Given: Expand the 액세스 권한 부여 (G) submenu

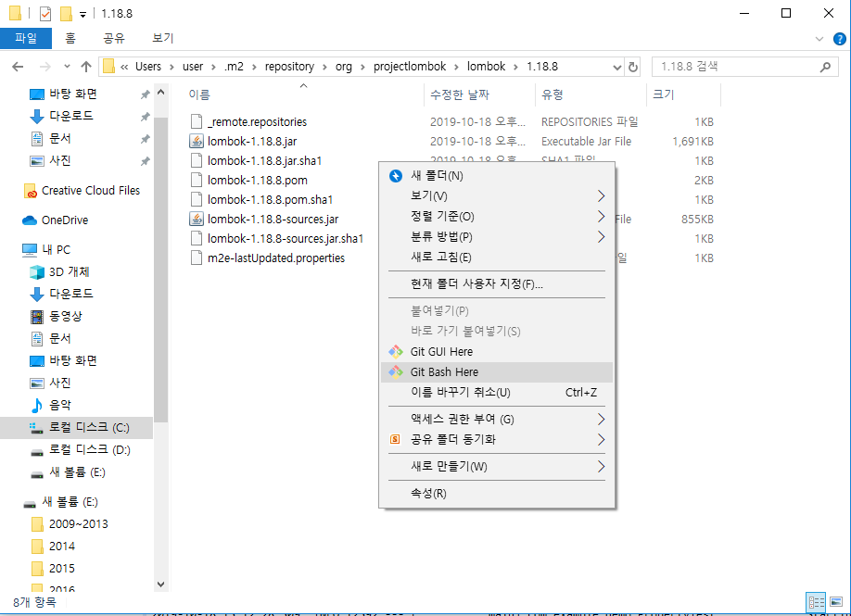Looking at the screenshot, I should [x=601, y=420].
